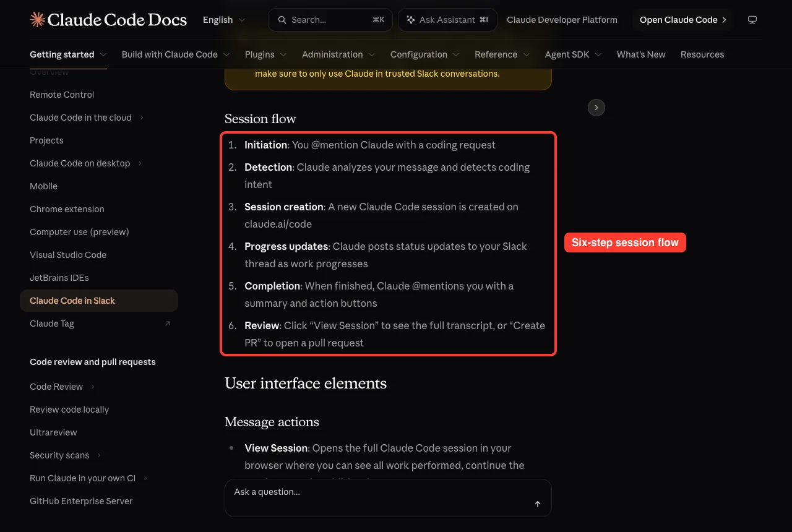The image size is (792, 532).
Task: Select Claude Code in Slack sidebar item
Action: click(x=99, y=301)
